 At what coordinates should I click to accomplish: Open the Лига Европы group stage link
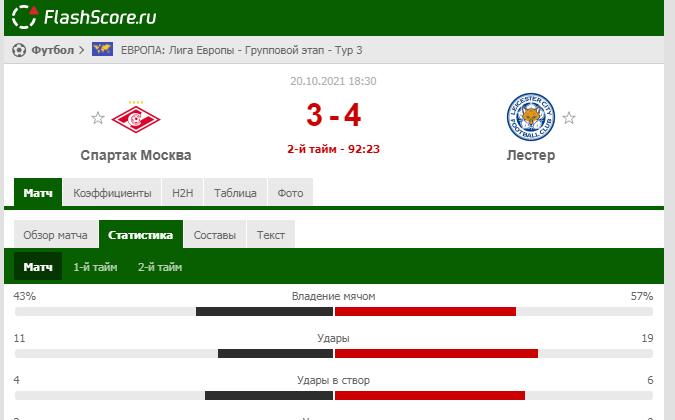point(242,50)
